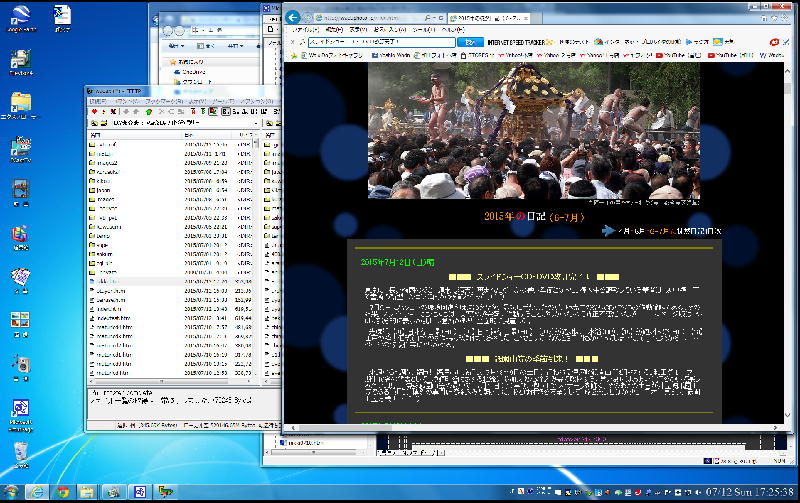Click INTERNET SPEED TRACKER toolbar item
800x503 pixels.
[x=520, y=42]
